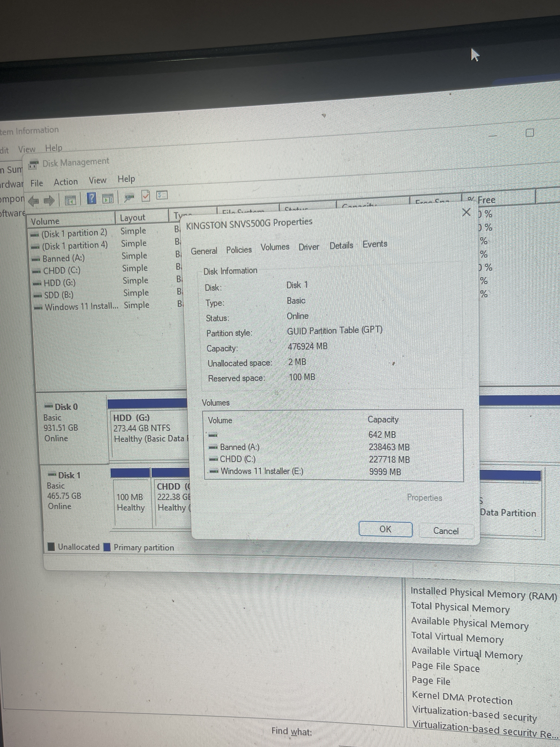The width and height of the screenshot is (560, 747).
Task: Open the Help menu in Disk Management
Action: [x=126, y=179]
